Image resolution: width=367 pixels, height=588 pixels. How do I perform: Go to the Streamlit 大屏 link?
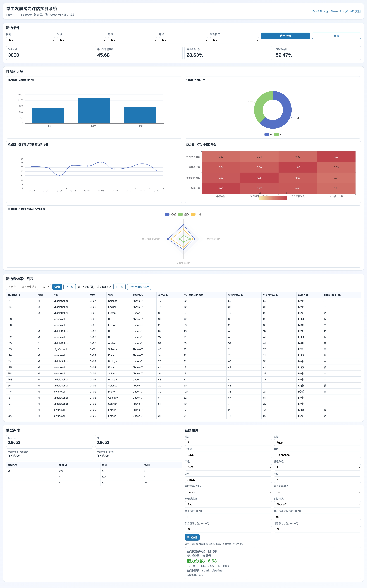[339, 11]
